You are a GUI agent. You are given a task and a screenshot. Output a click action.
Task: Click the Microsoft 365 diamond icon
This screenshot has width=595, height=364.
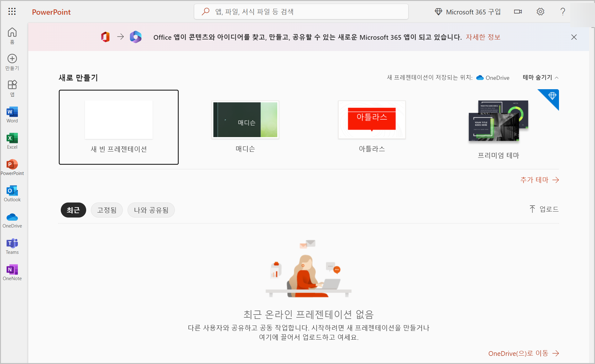tap(438, 12)
